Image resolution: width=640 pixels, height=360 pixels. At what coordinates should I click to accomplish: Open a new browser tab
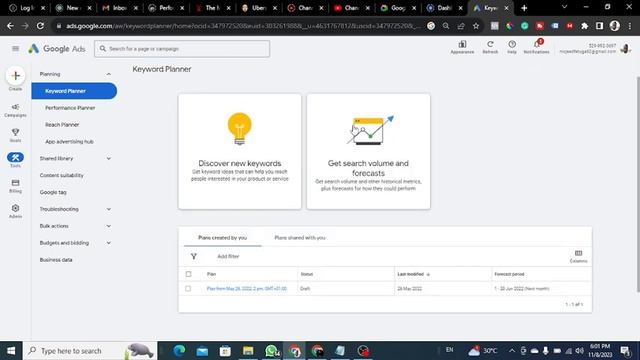pos(524,8)
